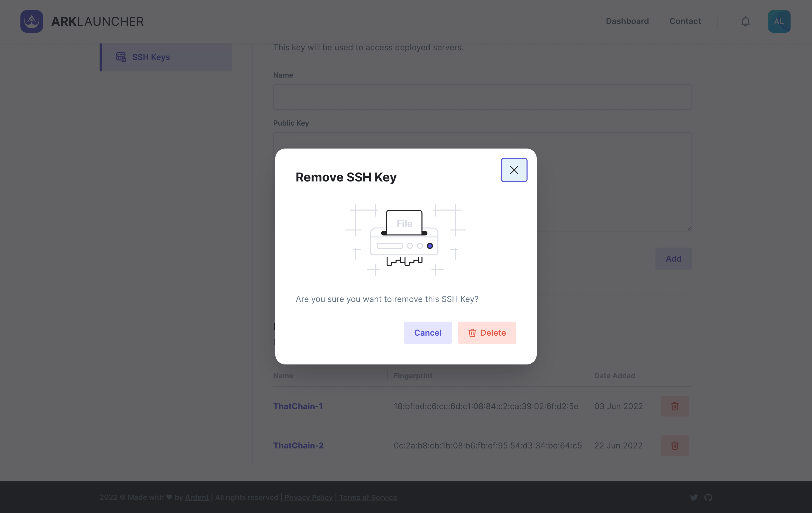
Task: Click the Add button
Action: [x=673, y=259]
